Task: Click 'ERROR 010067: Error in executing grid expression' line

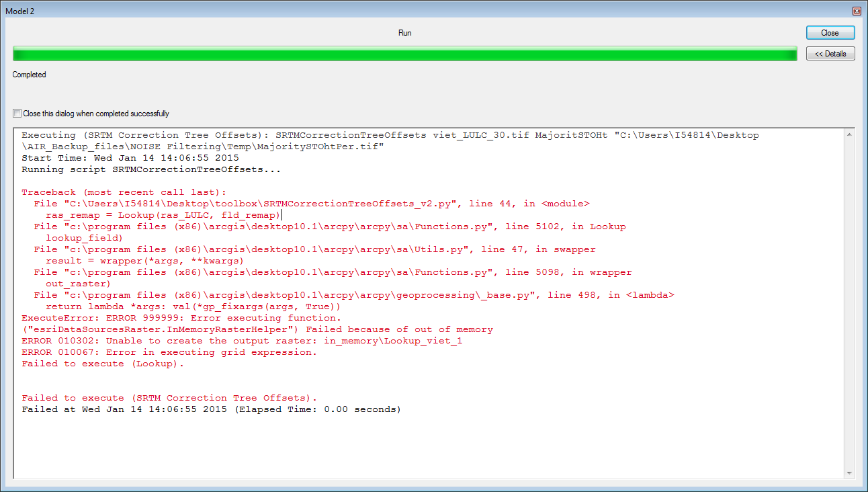Action: tap(169, 352)
